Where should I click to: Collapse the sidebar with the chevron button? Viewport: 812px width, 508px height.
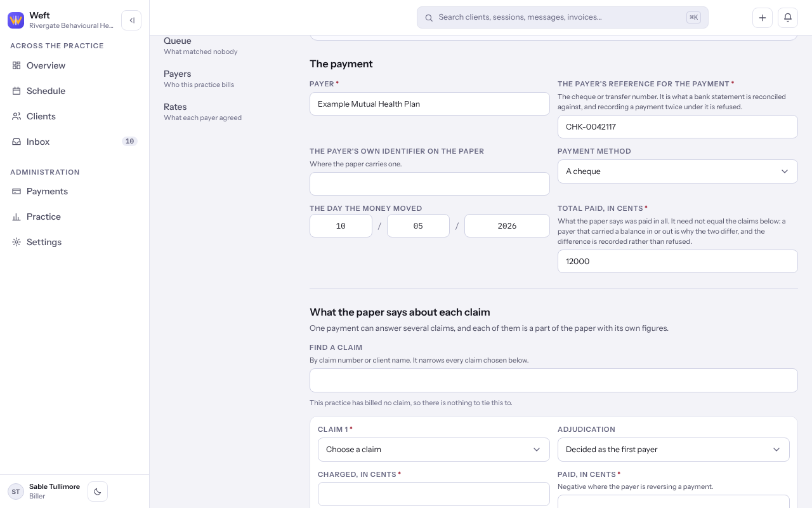click(x=131, y=20)
